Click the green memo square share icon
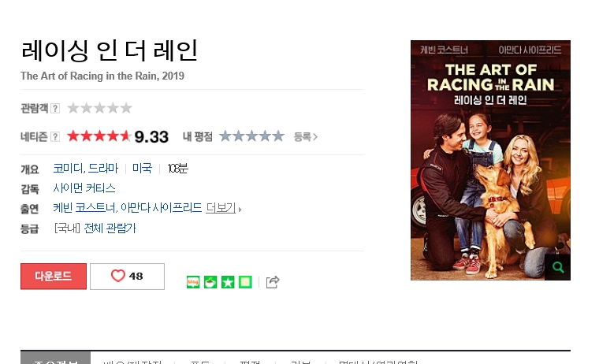This screenshot has width=599, height=364. coord(245,282)
